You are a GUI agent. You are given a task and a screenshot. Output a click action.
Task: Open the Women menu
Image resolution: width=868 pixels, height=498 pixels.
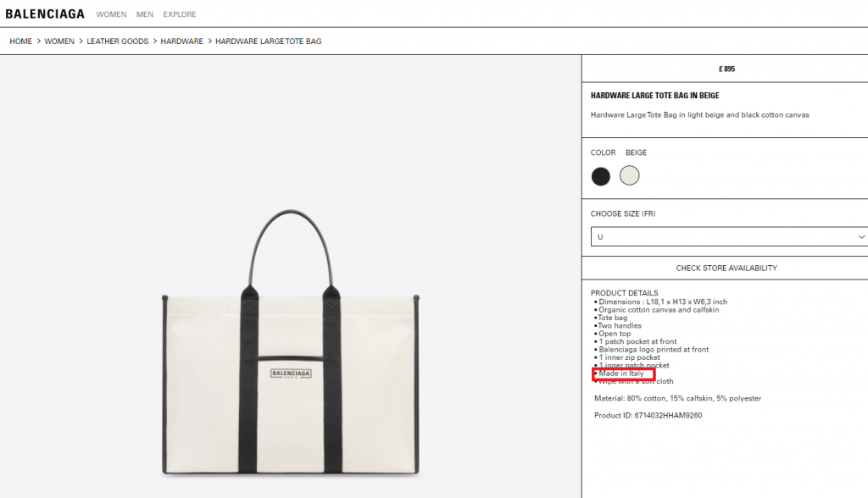click(111, 14)
